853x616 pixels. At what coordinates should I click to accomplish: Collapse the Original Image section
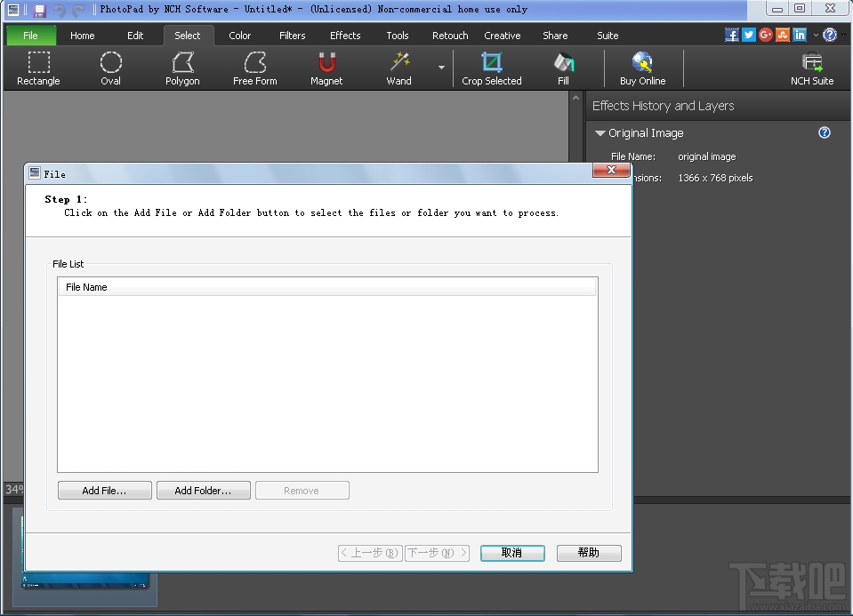(x=600, y=132)
